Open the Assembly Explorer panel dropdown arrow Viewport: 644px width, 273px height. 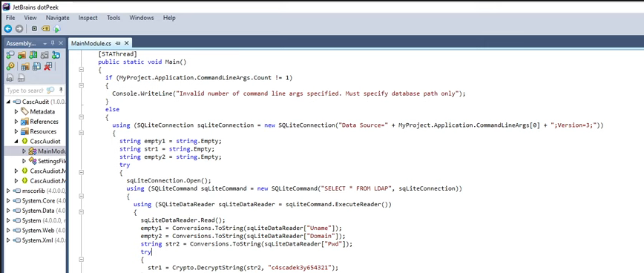(45, 44)
